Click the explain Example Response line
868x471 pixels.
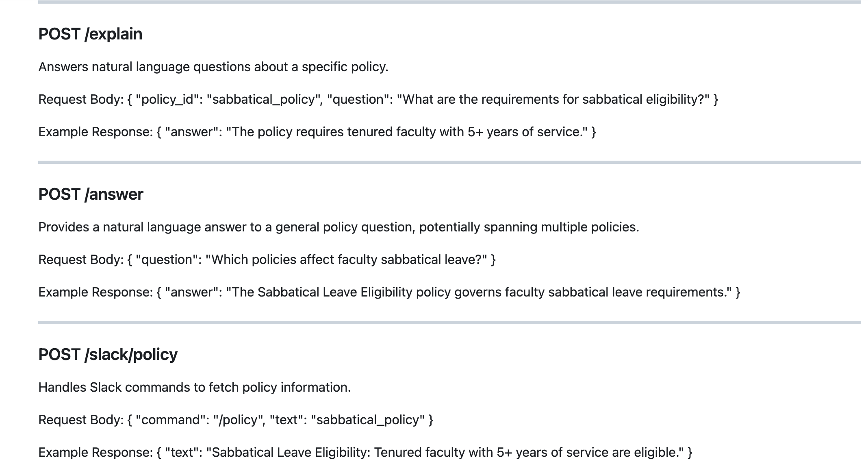tap(317, 132)
